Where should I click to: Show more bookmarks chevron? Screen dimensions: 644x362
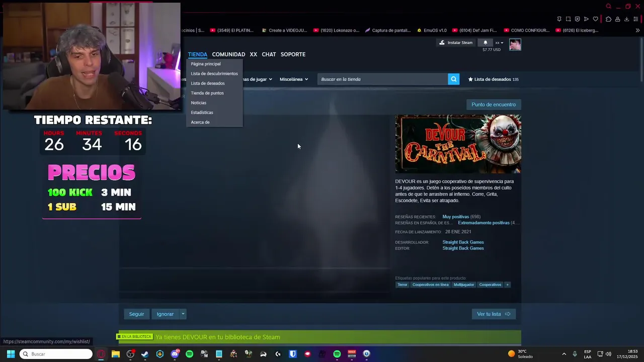point(637,30)
